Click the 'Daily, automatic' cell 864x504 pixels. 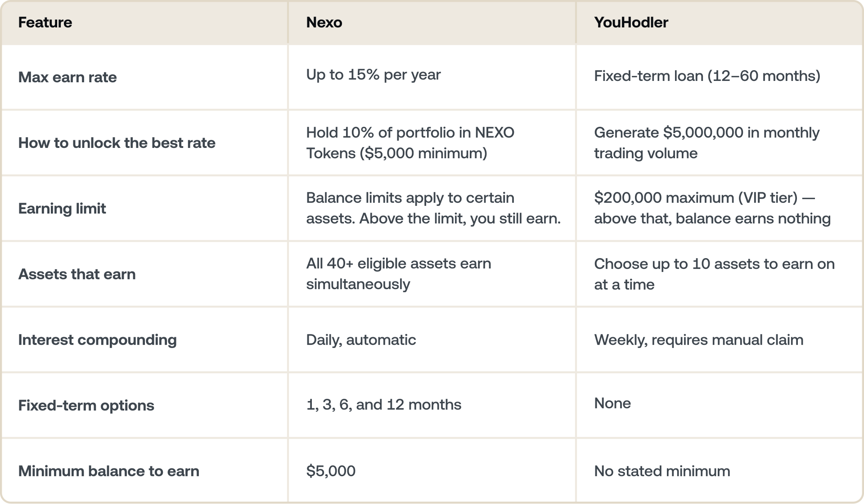(x=361, y=339)
